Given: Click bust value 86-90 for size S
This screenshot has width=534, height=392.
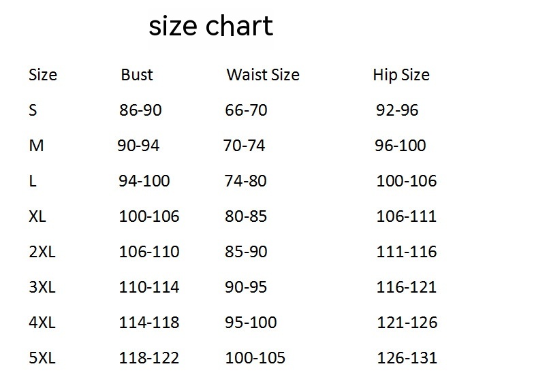Looking at the screenshot, I should tap(140, 110).
